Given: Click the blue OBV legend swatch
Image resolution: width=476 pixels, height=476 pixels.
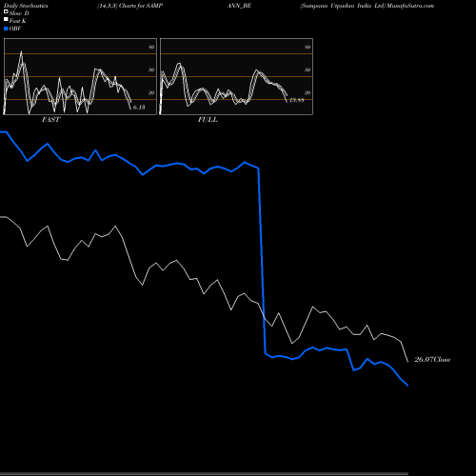Looking at the screenshot, I should (x=6, y=29).
